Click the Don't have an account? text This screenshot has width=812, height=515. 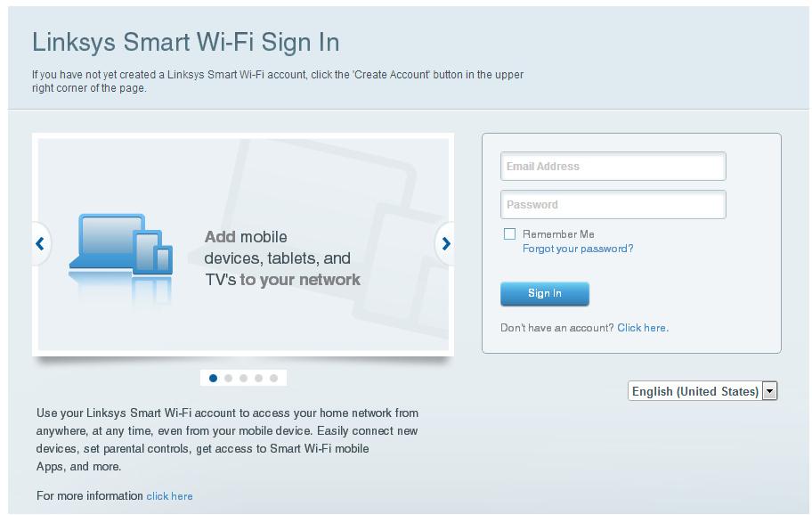point(556,328)
